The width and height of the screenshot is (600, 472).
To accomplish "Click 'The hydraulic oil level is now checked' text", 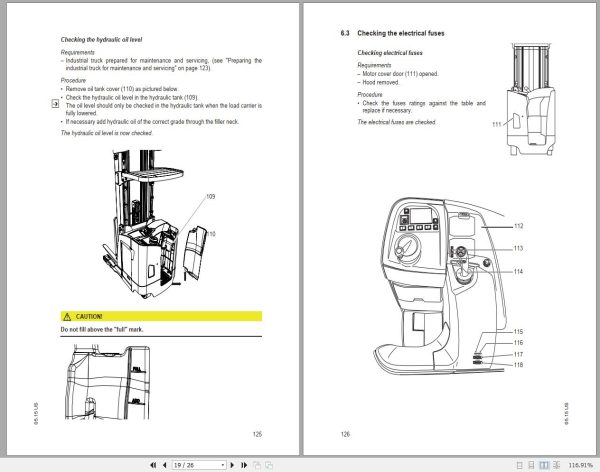I will 106,133.
